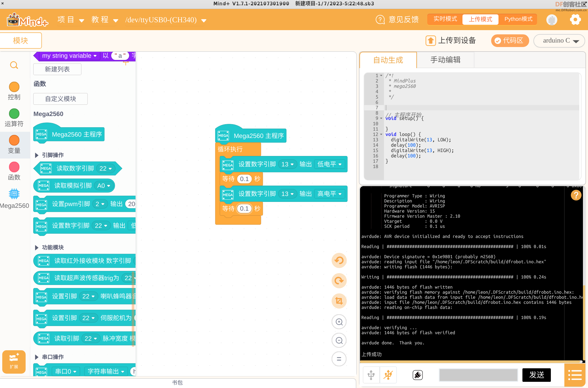The image size is (588, 388).
Task: Open 串口0 dropdown in serial block
Action: 66,371
